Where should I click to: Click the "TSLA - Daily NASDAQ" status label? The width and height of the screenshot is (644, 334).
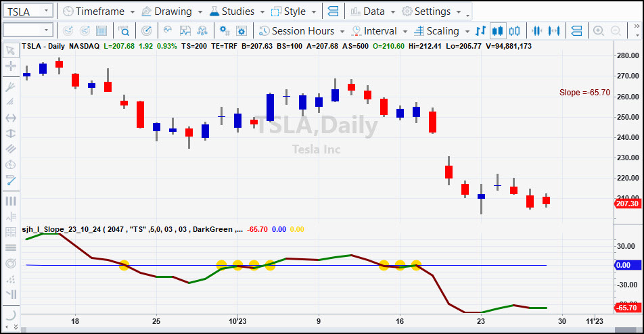(60, 46)
